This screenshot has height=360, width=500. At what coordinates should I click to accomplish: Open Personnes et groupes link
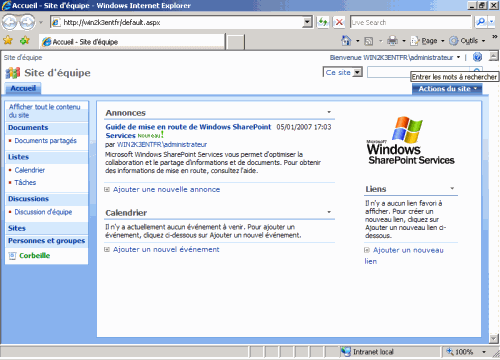(46, 241)
